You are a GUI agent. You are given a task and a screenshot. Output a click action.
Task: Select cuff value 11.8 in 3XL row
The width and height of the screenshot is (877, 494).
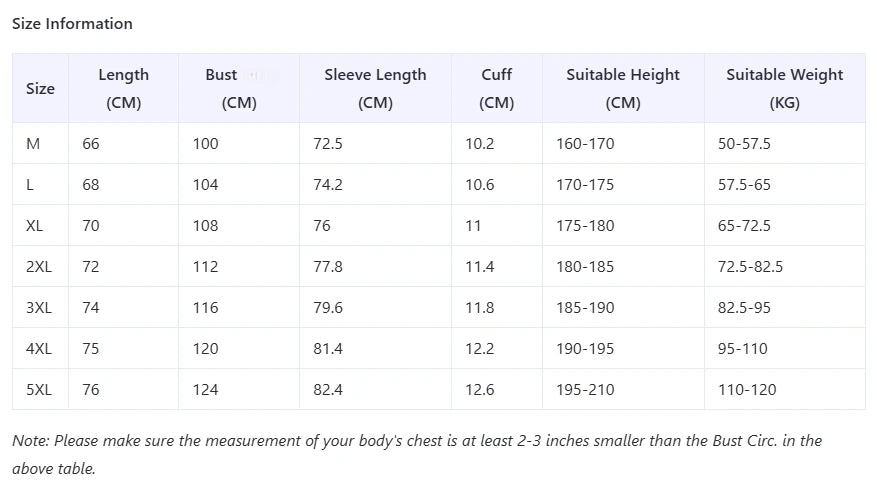point(480,308)
